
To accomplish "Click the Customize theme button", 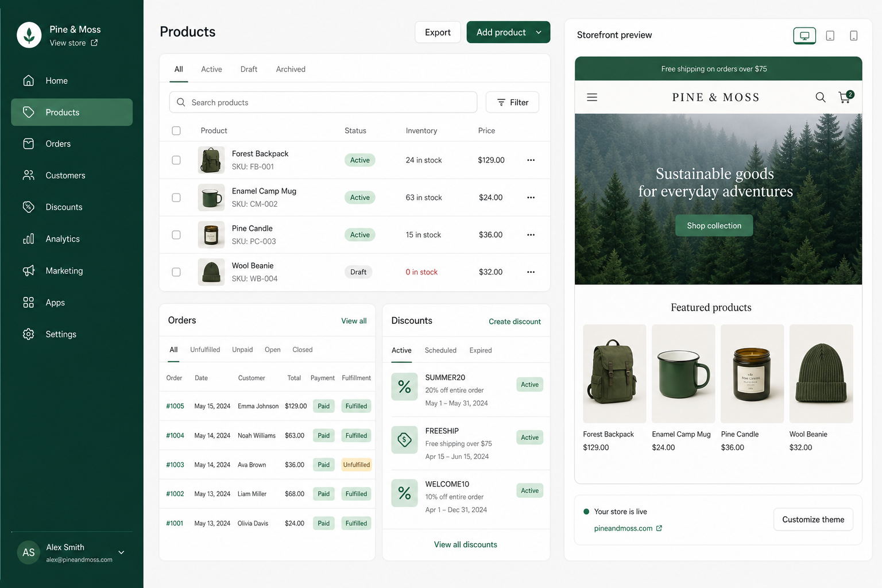I will 813,520.
